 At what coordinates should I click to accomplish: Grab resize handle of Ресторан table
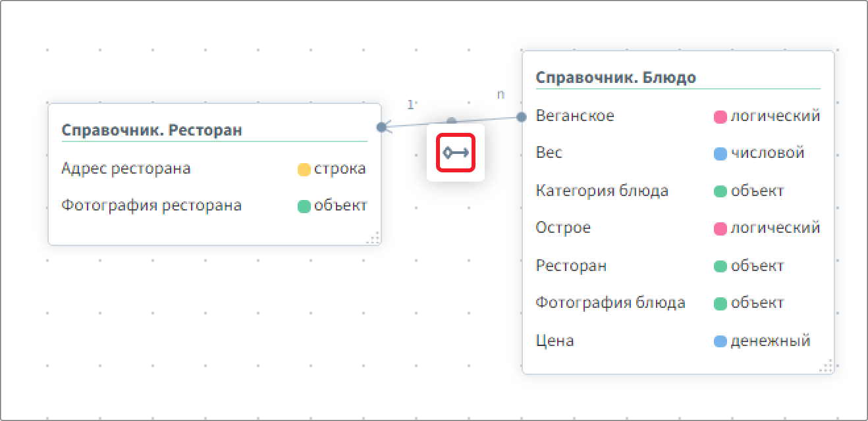pos(373,237)
